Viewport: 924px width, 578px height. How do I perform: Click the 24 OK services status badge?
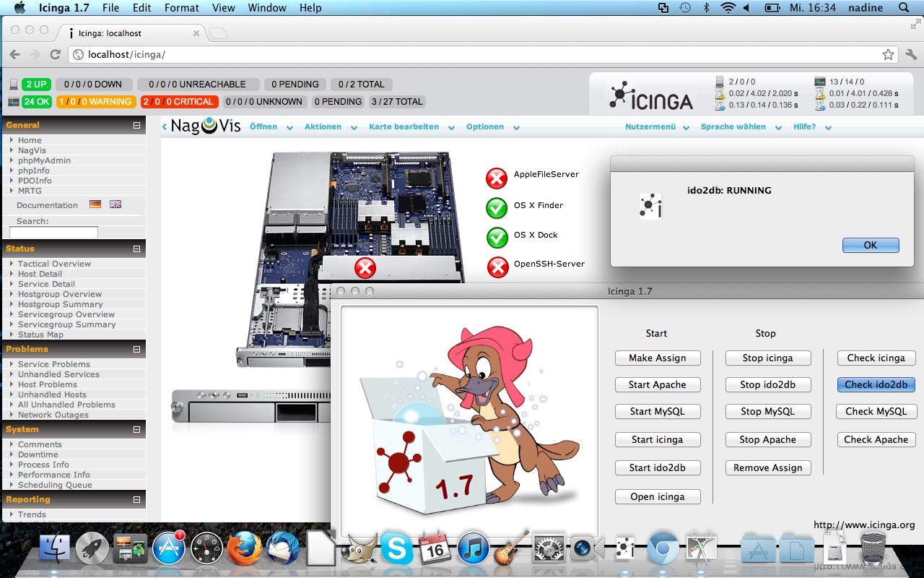click(x=37, y=101)
